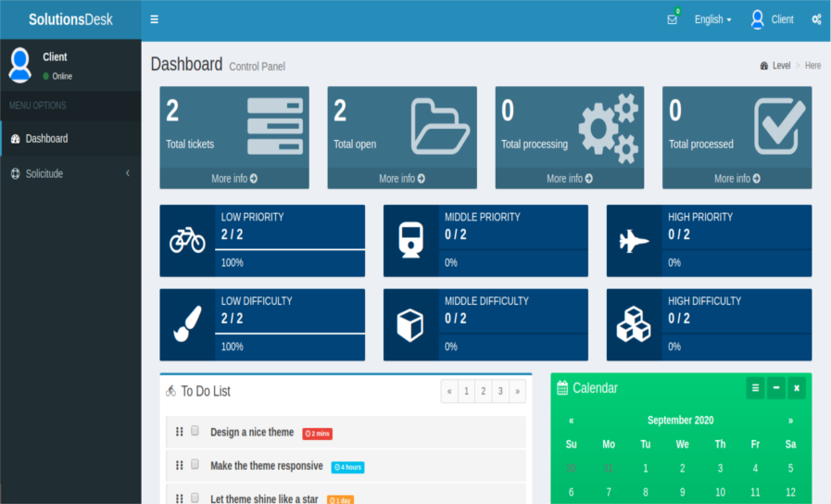Toggle 'Let theme shine like a star' checkbox

coord(195,498)
